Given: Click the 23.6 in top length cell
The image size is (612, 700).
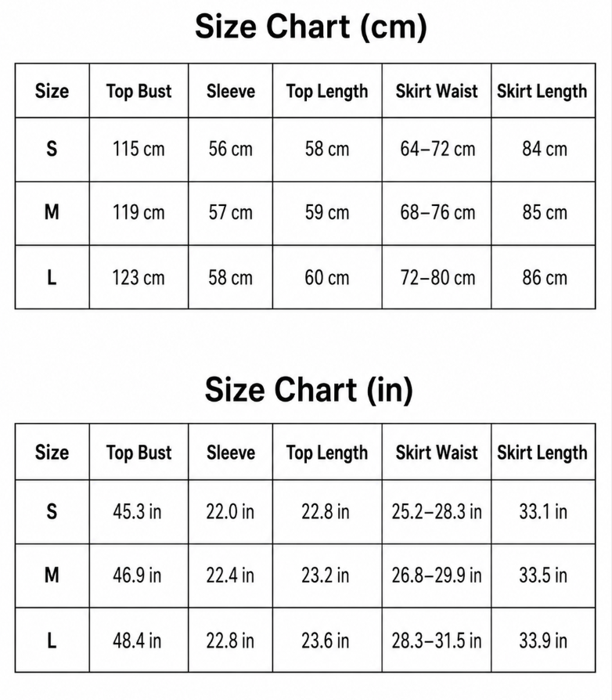Looking at the screenshot, I should 326,640.
